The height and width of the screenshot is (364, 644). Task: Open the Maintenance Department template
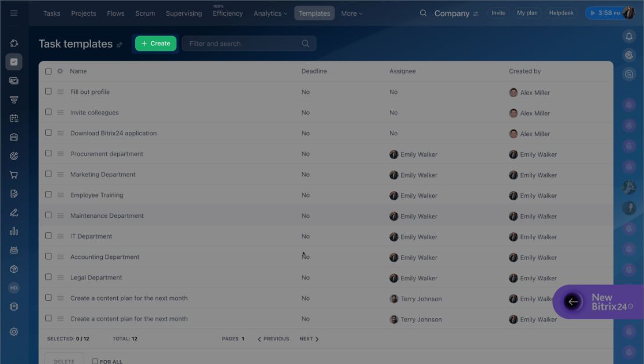coord(107,216)
